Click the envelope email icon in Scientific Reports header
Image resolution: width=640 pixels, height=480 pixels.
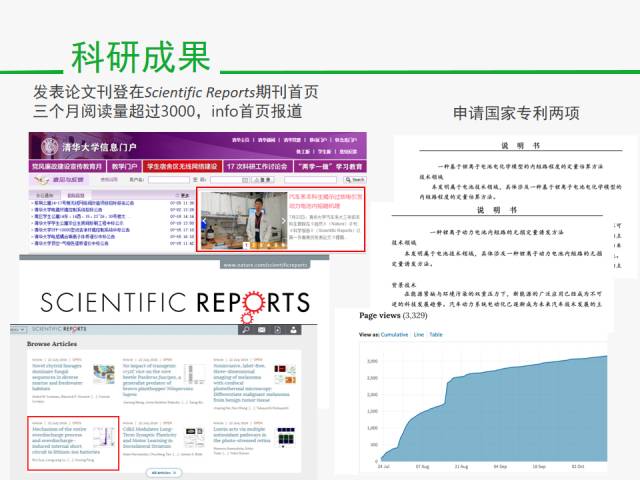(262, 330)
